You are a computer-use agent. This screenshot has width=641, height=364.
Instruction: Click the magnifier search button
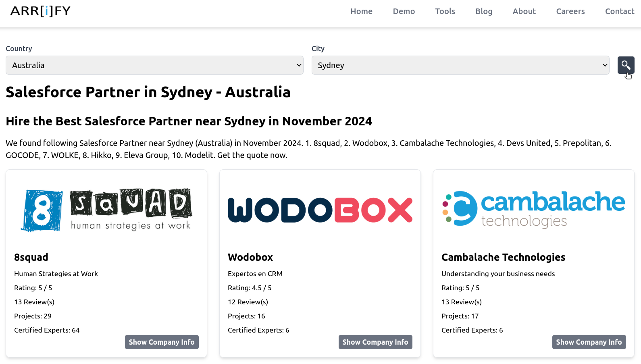coord(626,65)
